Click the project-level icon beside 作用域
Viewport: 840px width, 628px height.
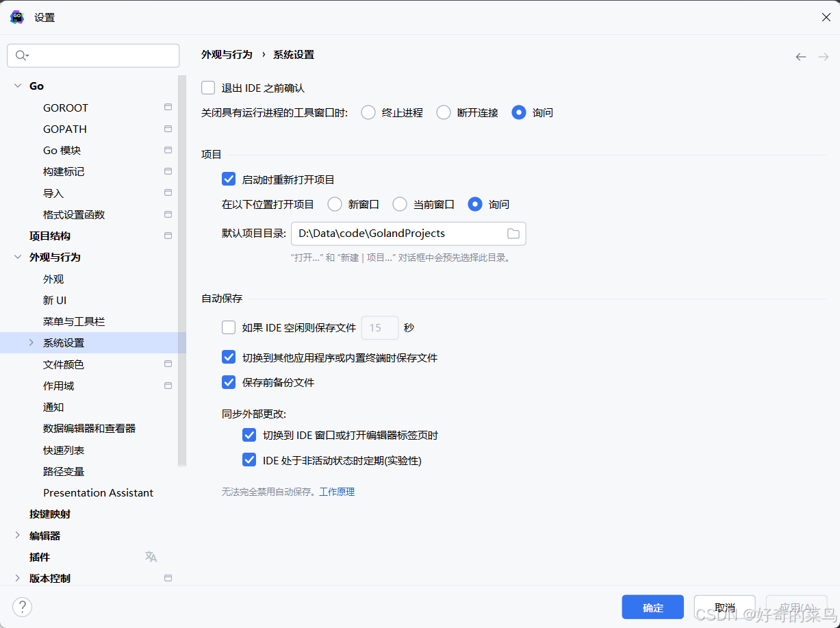coord(168,386)
